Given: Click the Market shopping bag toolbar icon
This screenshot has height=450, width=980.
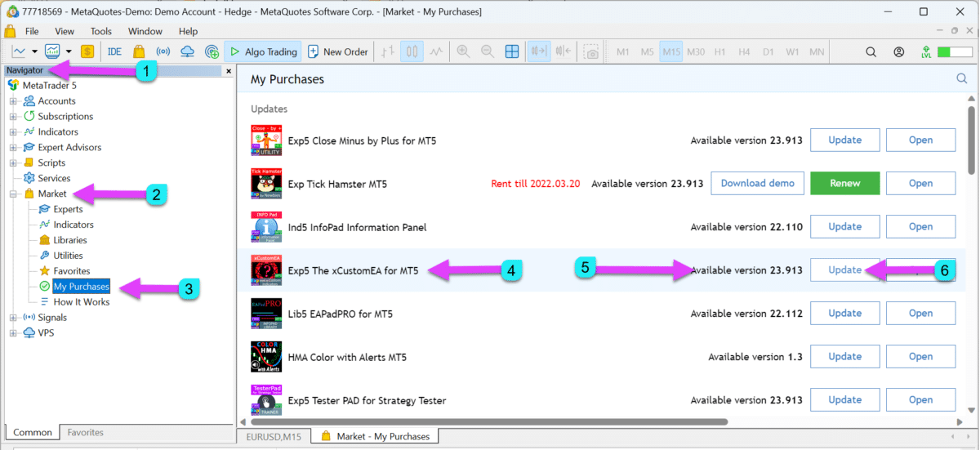Looking at the screenshot, I should click(139, 51).
